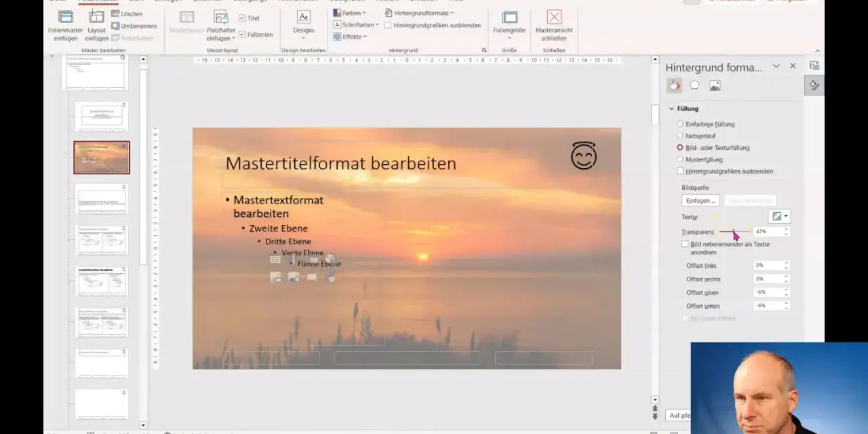Click the Transparenz percentage field
The width and height of the screenshot is (868, 434).
coord(768,232)
